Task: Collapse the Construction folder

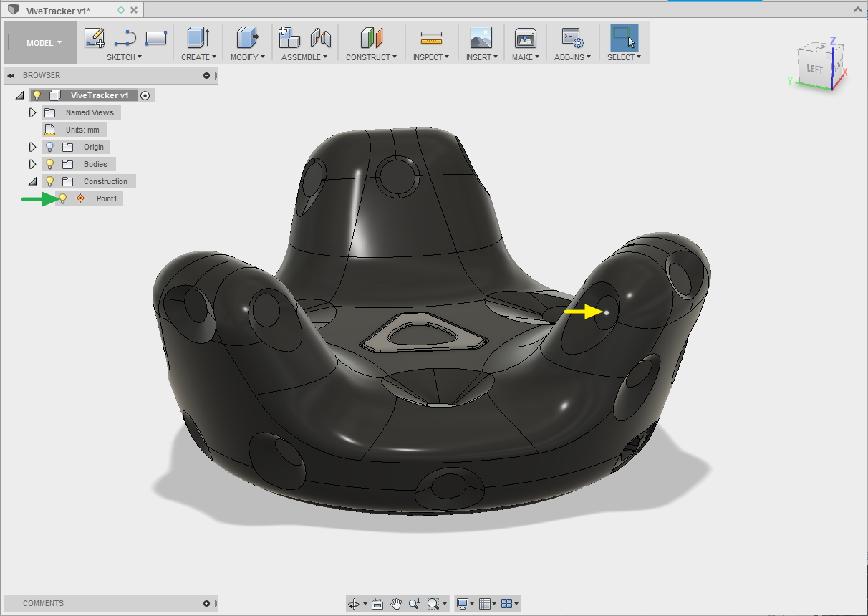Action: click(x=32, y=181)
